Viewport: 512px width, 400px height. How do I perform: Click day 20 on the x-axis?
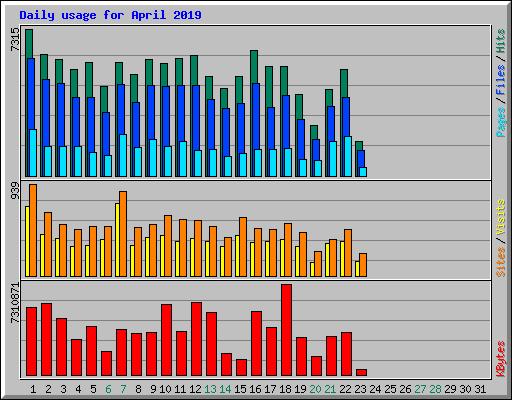click(x=315, y=389)
